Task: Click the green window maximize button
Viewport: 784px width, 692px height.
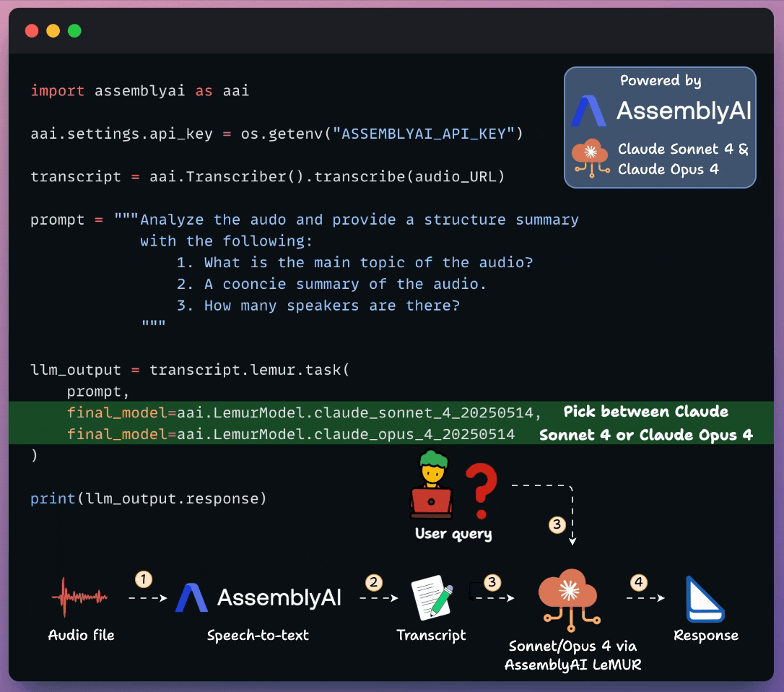Action: [x=74, y=31]
